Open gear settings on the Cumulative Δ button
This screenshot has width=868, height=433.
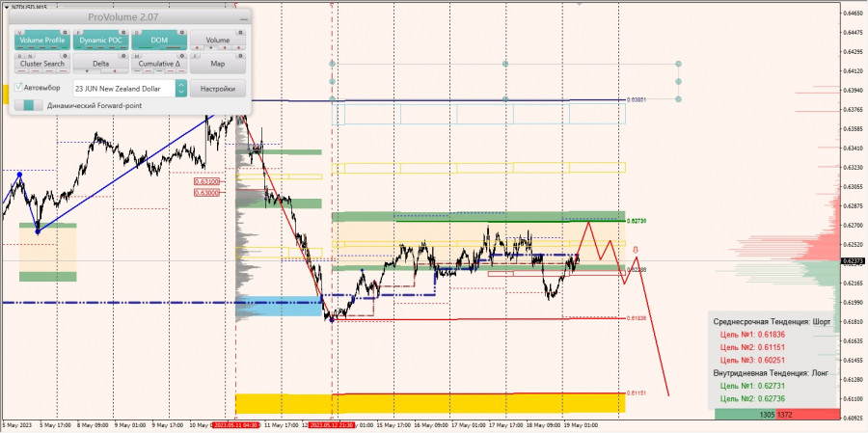(x=182, y=56)
